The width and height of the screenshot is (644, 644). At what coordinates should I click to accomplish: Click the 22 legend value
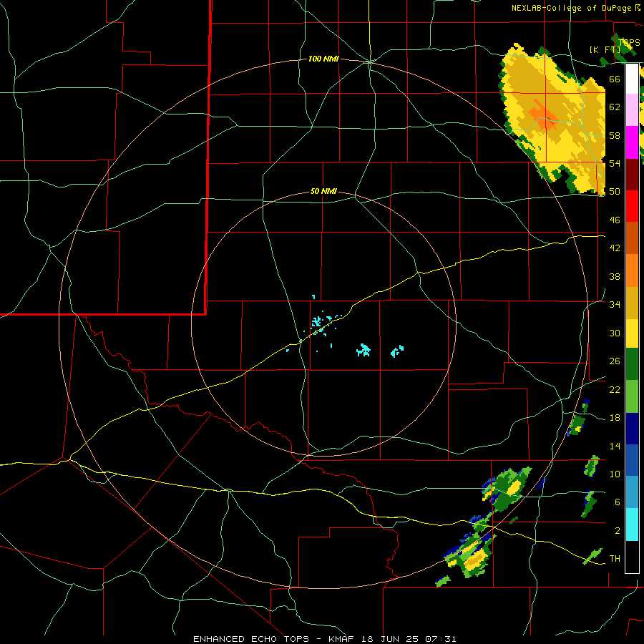pyautogui.click(x=615, y=389)
